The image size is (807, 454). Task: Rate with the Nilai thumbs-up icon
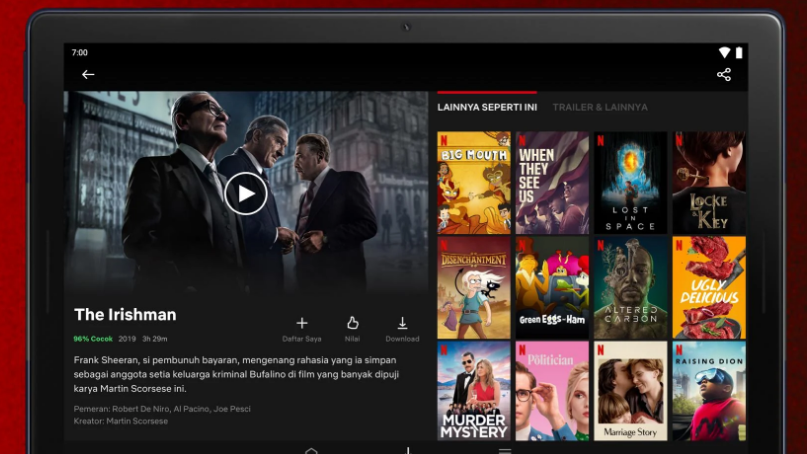(x=353, y=323)
